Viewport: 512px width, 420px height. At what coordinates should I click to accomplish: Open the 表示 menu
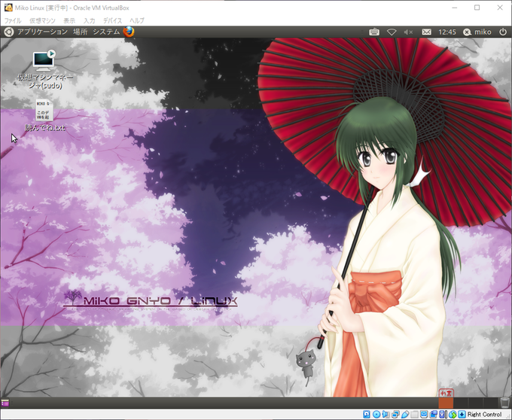coord(69,20)
